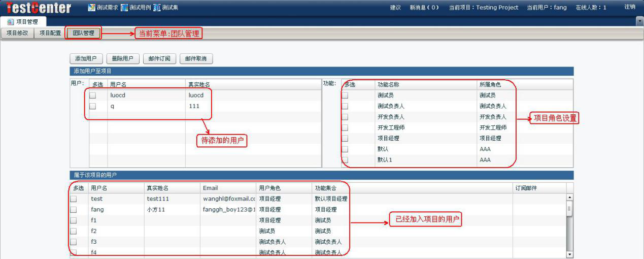Click the 邮件取消 button

[x=196, y=58]
